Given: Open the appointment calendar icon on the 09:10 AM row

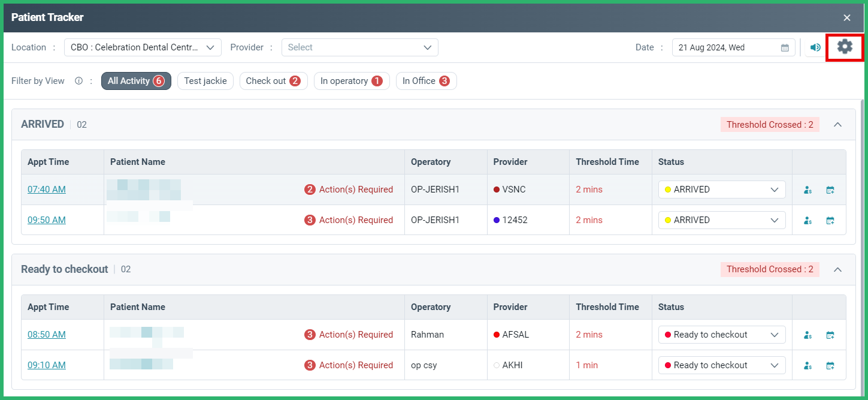Looking at the screenshot, I should [x=830, y=365].
